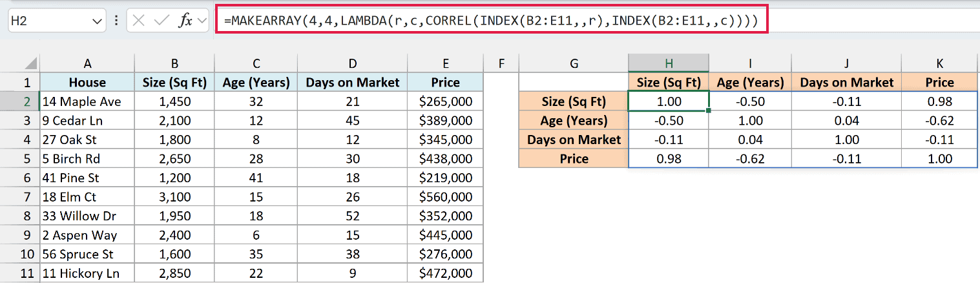Click the 'Days on Market' header in column J
This screenshot has width=980, height=283.
pyautogui.click(x=847, y=82)
